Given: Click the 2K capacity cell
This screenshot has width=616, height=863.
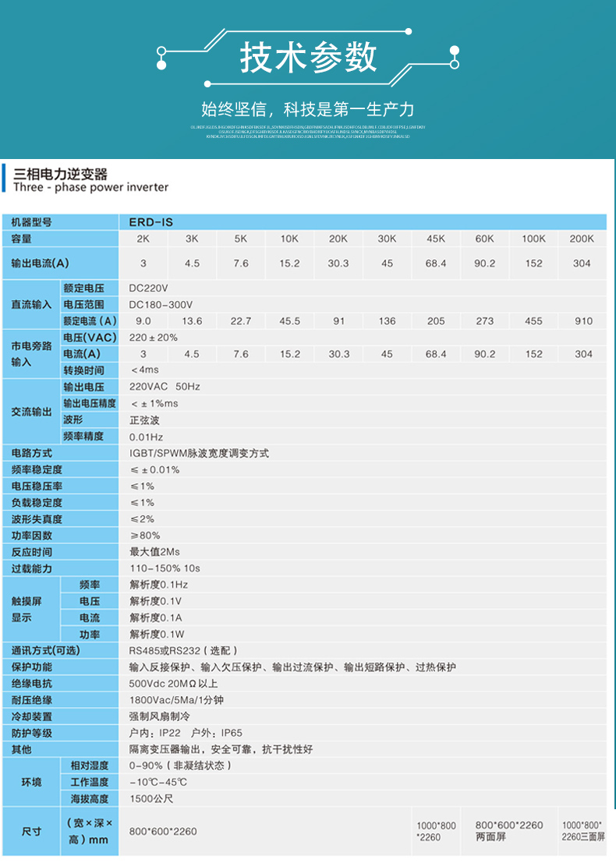Looking at the screenshot, I should tap(143, 239).
